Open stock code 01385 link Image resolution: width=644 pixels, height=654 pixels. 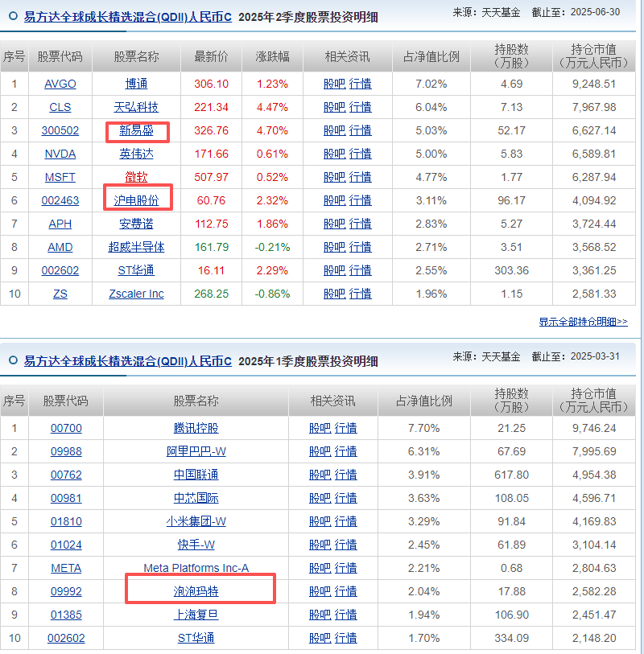66,615
